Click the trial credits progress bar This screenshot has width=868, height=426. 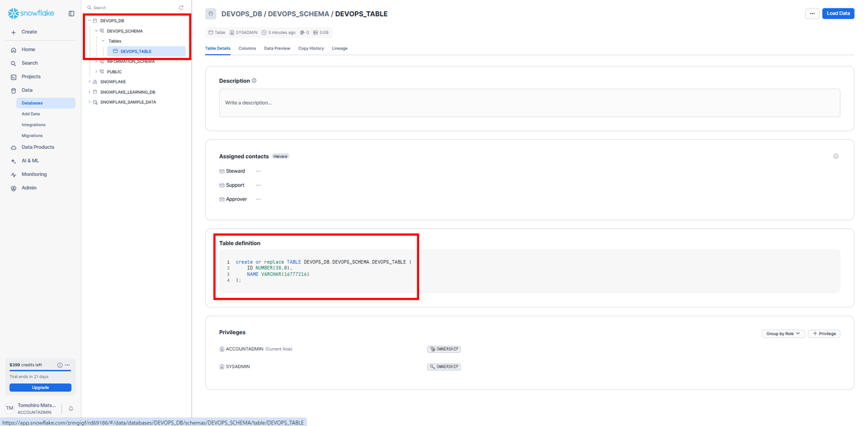(x=40, y=371)
